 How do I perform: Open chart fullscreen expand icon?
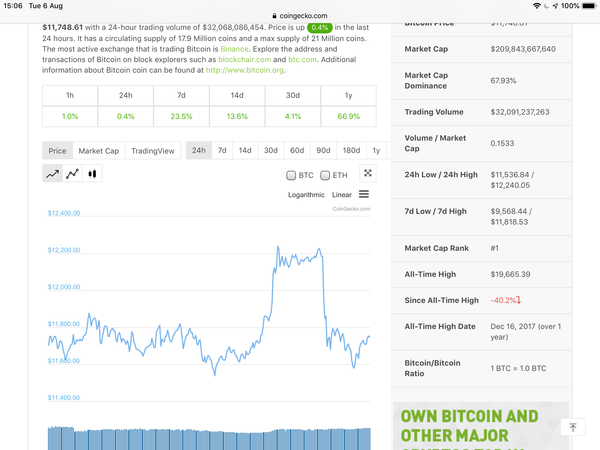coord(368,173)
